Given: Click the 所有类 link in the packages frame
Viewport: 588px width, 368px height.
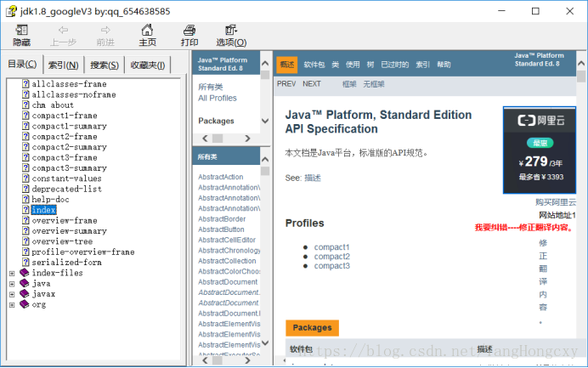Looking at the screenshot, I should 211,87.
